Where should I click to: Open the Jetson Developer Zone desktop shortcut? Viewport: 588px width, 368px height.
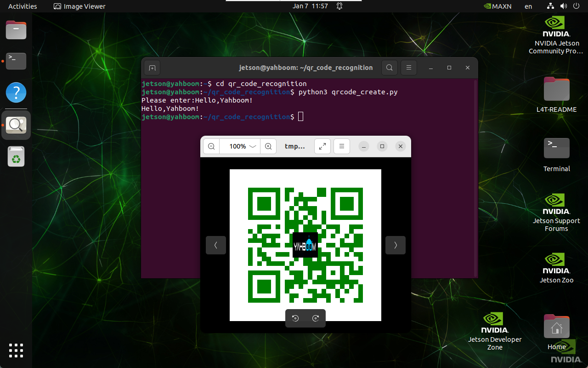pyautogui.click(x=495, y=331)
